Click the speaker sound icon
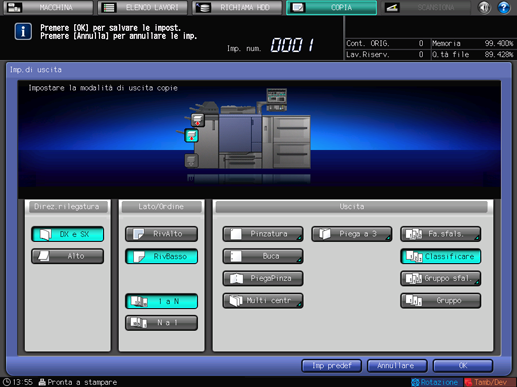 point(484,7)
